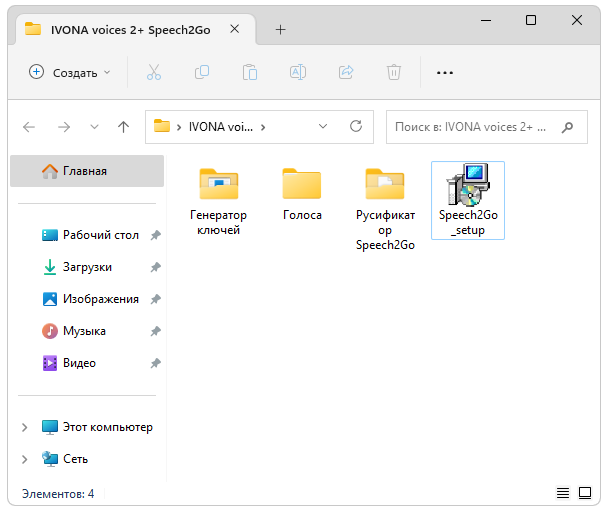Open Видео in the sidebar

pos(69,363)
